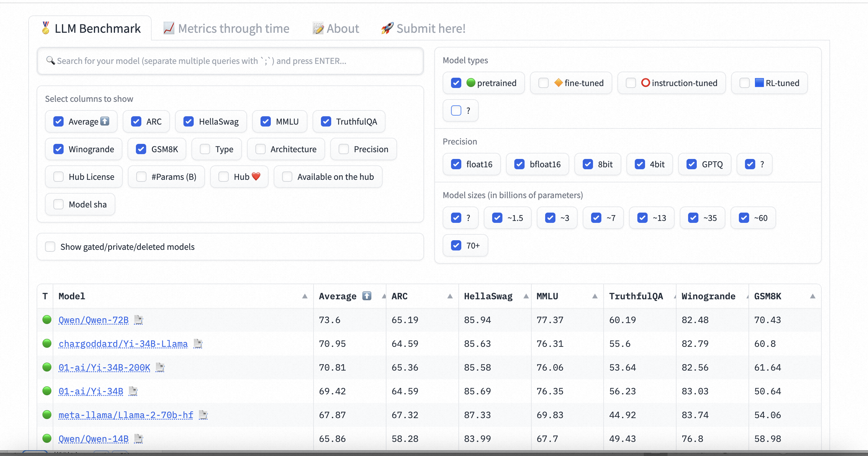
Task: Sort table by GSM8K column arrow
Action: [813, 296]
